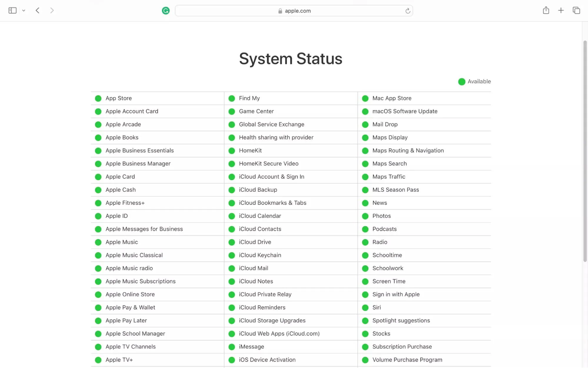Open the Grammarly extension icon
588x368 pixels.
(166, 11)
